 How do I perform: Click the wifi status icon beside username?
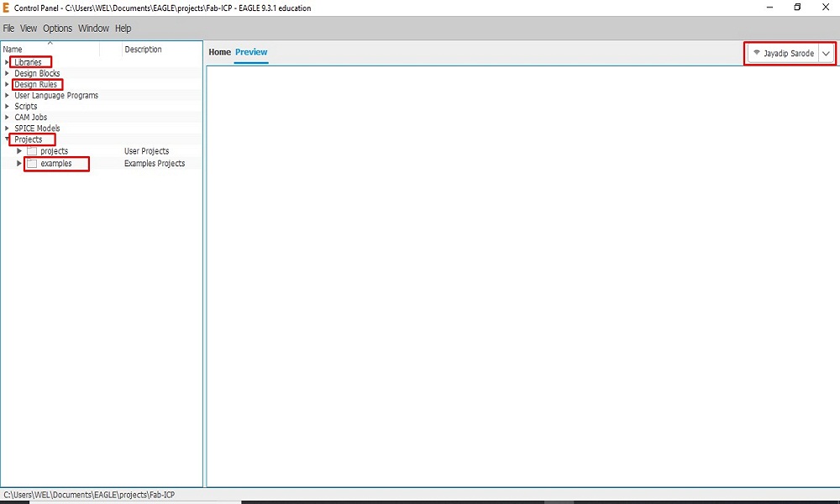coord(757,52)
